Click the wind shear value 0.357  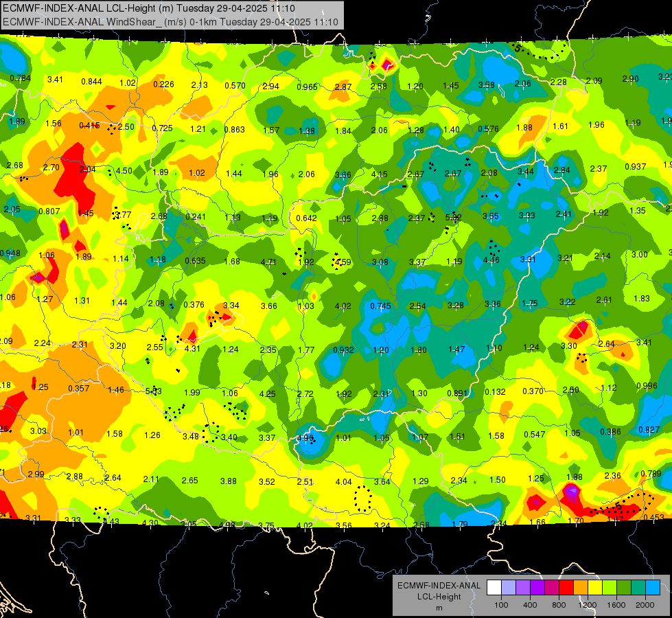(79, 389)
